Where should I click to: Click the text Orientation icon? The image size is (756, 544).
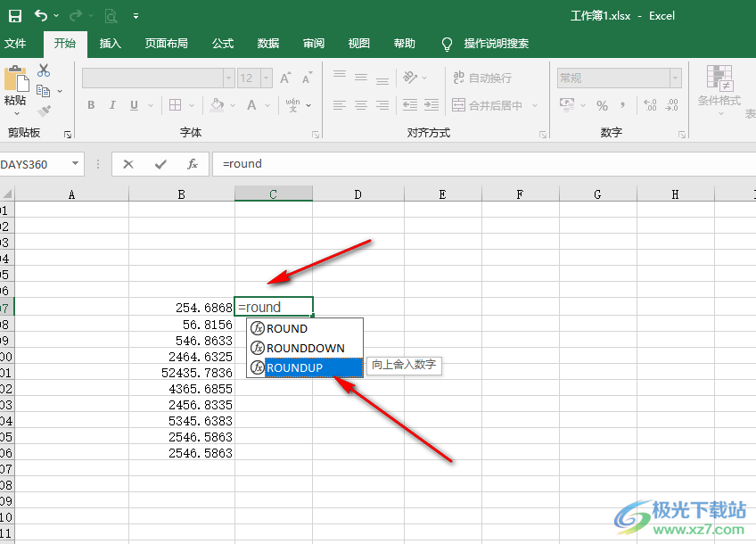point(410,78)
